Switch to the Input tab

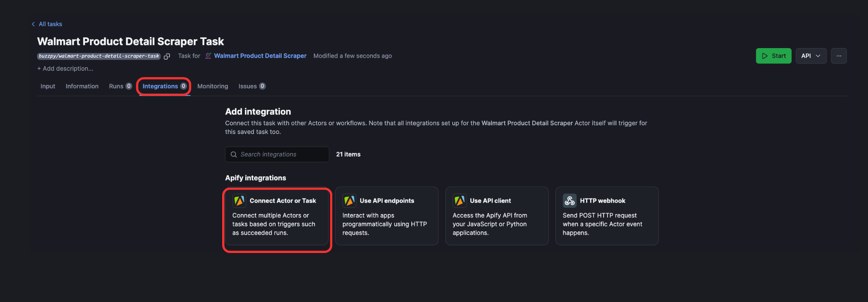pyautogui.click(x=48, y=86)
